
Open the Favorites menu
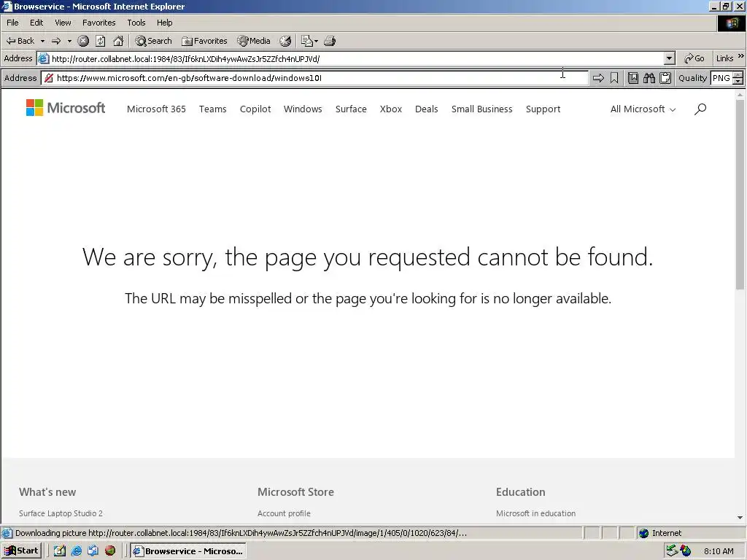pyautogui.click(x=98, y=23)
